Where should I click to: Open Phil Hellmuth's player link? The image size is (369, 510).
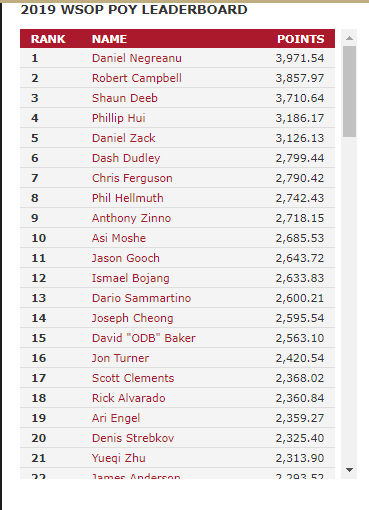pos(128,198)
